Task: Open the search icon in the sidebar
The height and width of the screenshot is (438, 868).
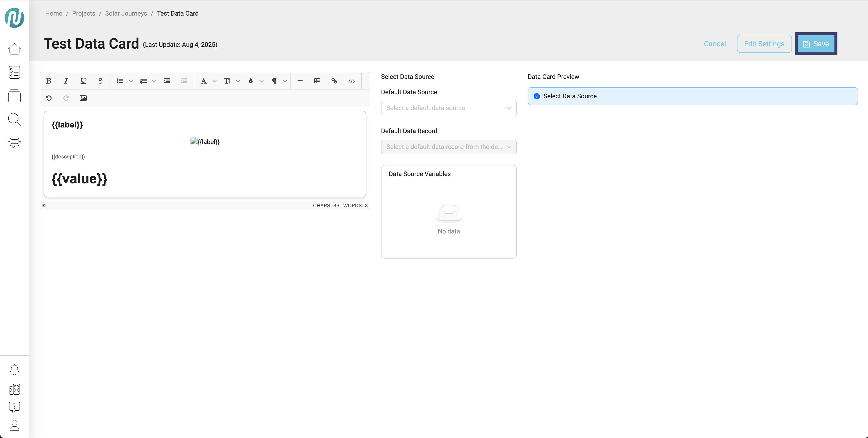Action: click(x=14, y=119)
